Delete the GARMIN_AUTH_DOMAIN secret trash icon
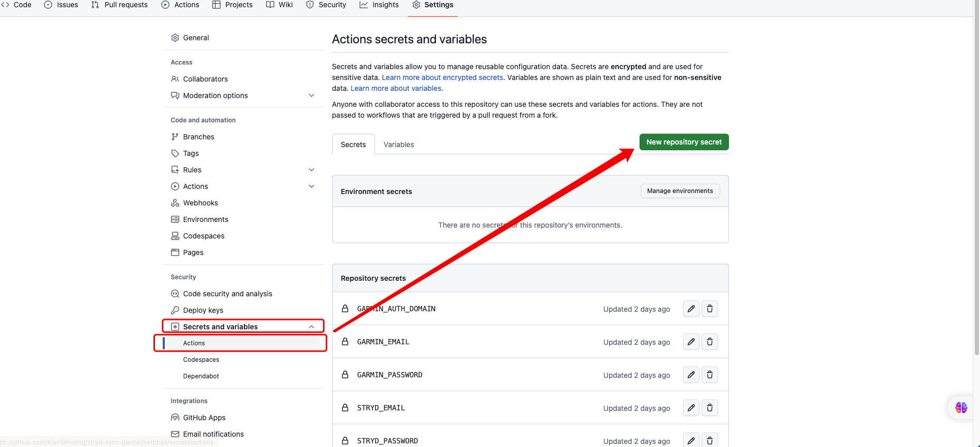 (x=710, y=309)
